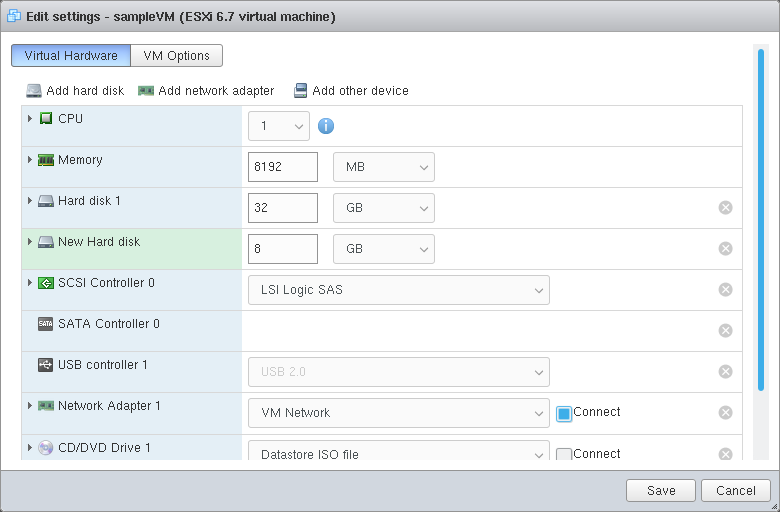Expand the Memory settings row

tap(30, 160)
